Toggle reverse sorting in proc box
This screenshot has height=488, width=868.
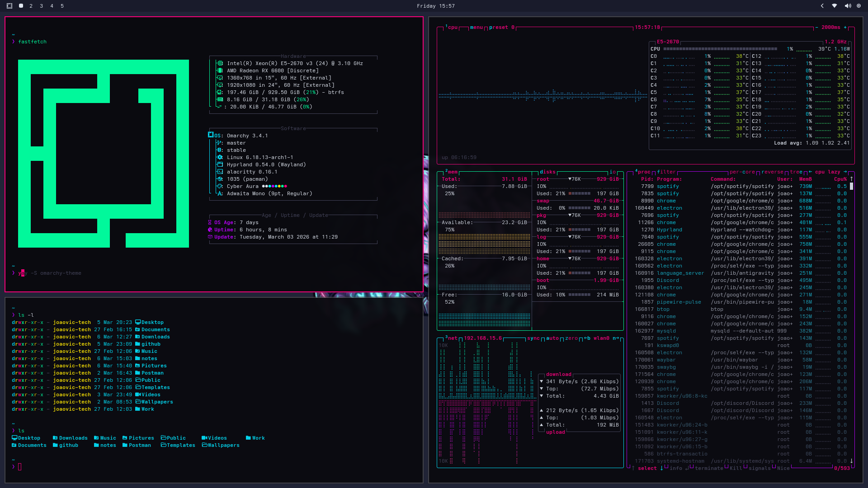point(772,172)
